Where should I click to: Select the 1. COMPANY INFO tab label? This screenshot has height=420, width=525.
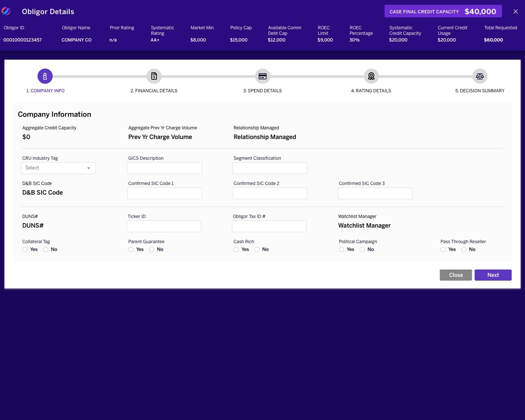pyautogui.click(x=45, y=91)
